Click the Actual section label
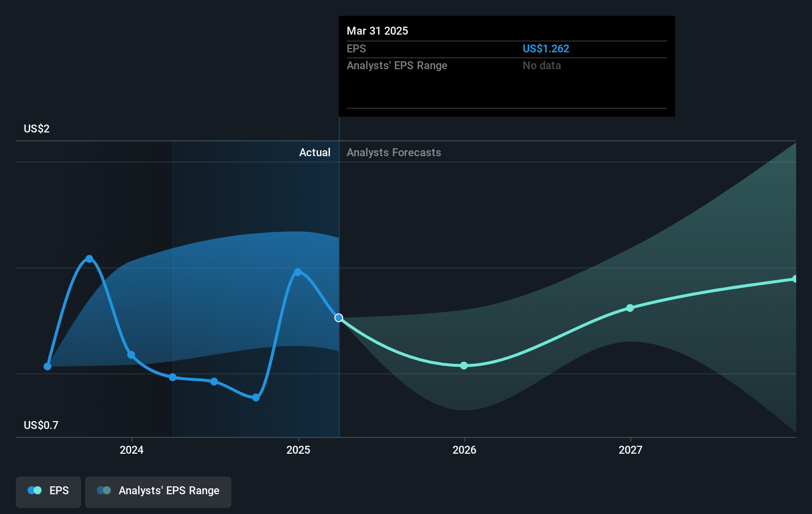 coord(315,152)
